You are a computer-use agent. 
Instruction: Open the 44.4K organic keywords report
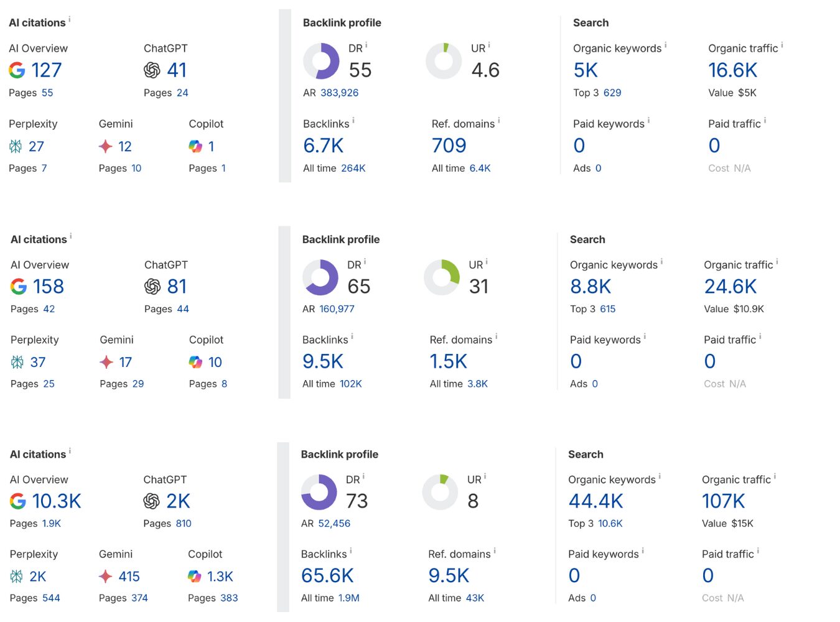click(x=595, y=501)
